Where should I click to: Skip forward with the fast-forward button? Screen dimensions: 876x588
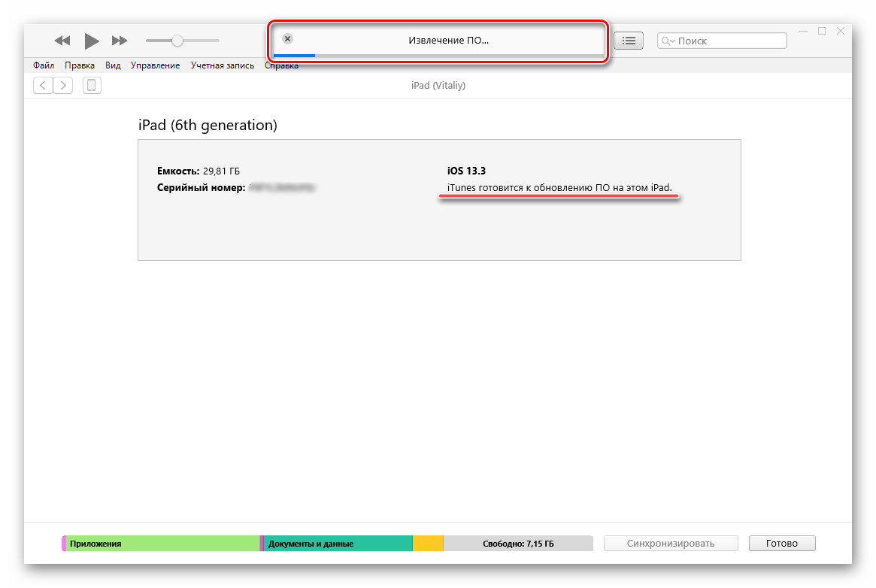120,41
